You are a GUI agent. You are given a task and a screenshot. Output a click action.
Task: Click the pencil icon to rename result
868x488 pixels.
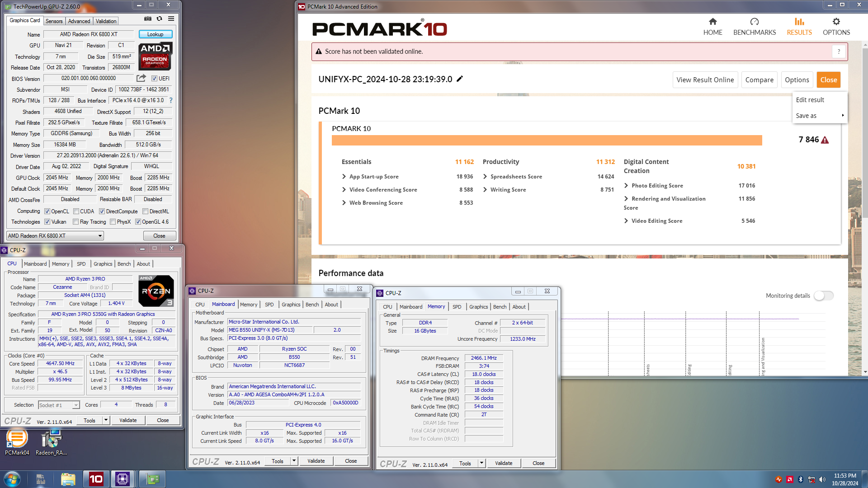pyautogui.click(x=460, y=79)
